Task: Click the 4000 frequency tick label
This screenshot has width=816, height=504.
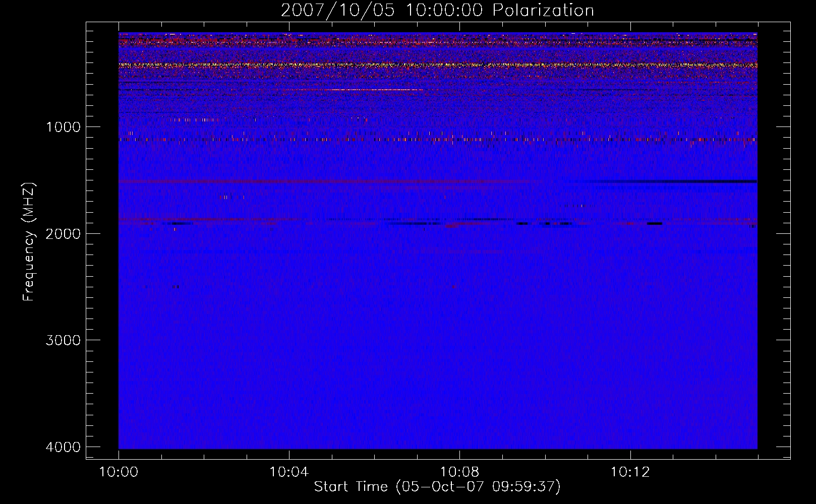Action: coord(63,447)
